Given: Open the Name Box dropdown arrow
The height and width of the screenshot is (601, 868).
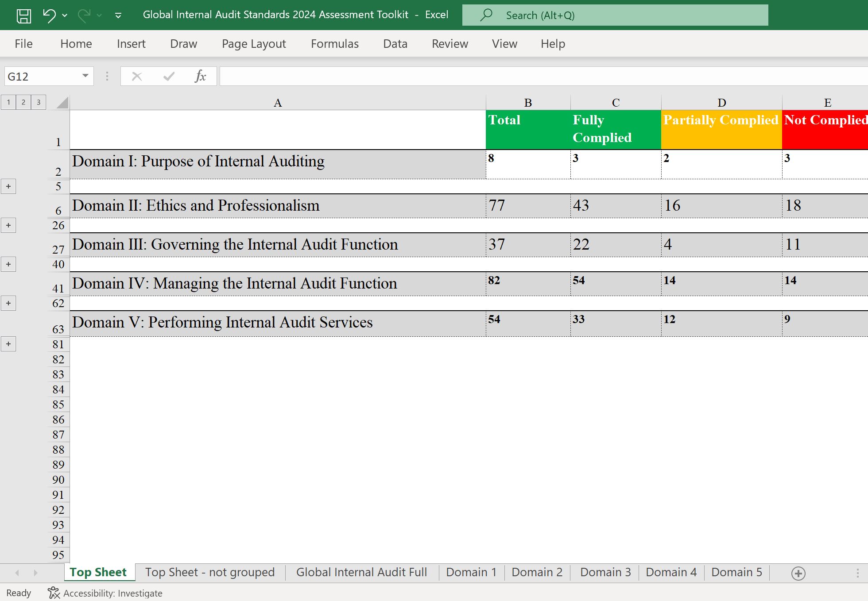Looking at the screenshot, I should [85, 76].
